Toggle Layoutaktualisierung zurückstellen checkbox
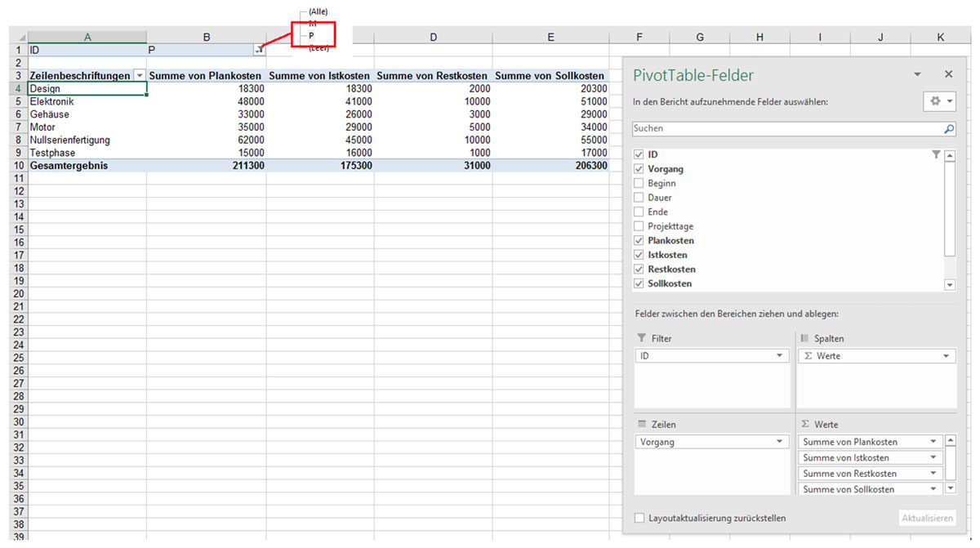Viewport: 980px width, 548px height. pyautogui.click(x=639, y=518)
